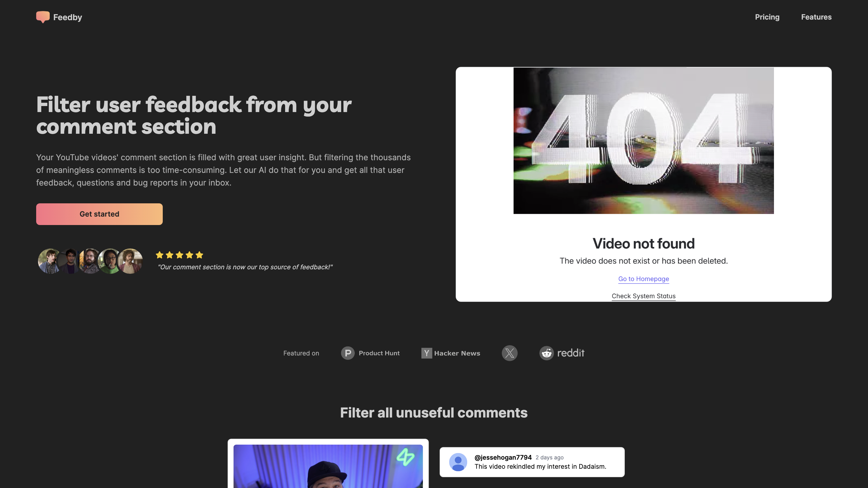Open the Features menu item
The height and width of the screenshot is (488, 868).
[x=816, y=17]
